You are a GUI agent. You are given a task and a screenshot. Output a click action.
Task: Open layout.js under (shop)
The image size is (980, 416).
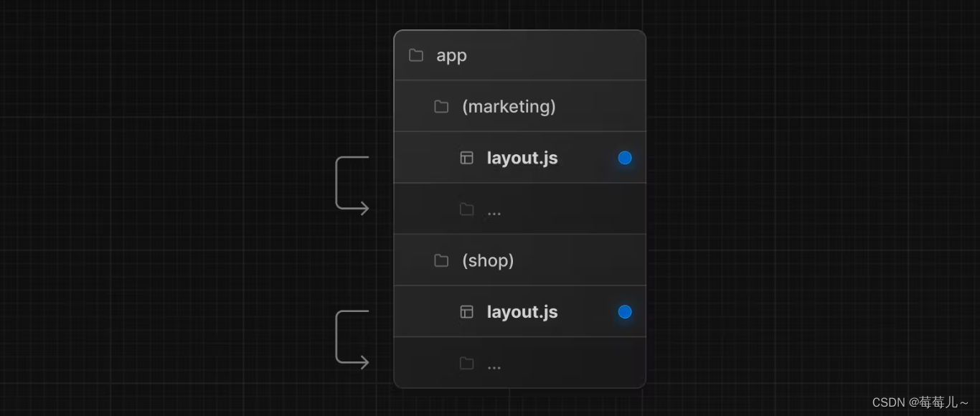(x=522, y=312)
